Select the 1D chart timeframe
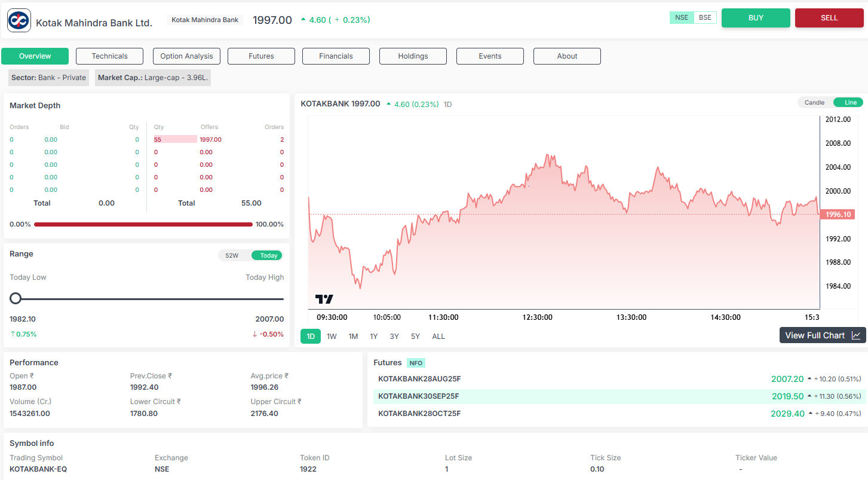Viewport: 868px width, 480px height. pos(311,337)
